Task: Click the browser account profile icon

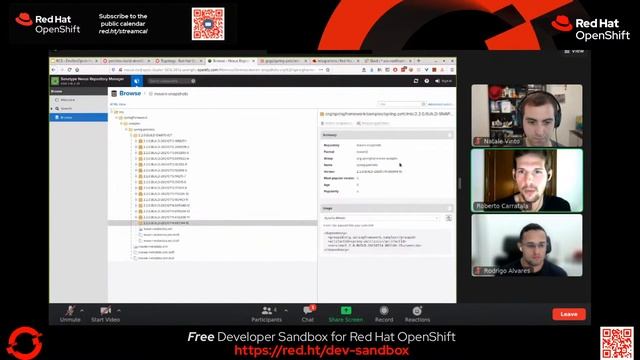Action: point(364,70)
